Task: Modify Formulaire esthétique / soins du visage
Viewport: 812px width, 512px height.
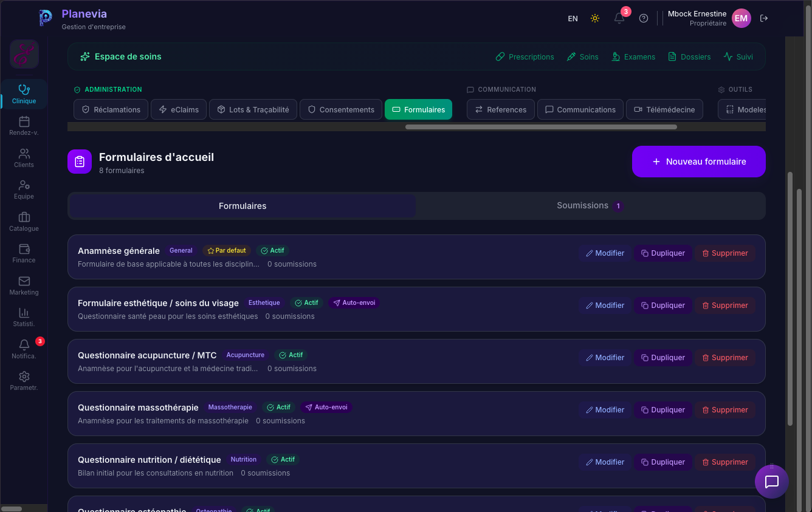Action: pos(605,305)
